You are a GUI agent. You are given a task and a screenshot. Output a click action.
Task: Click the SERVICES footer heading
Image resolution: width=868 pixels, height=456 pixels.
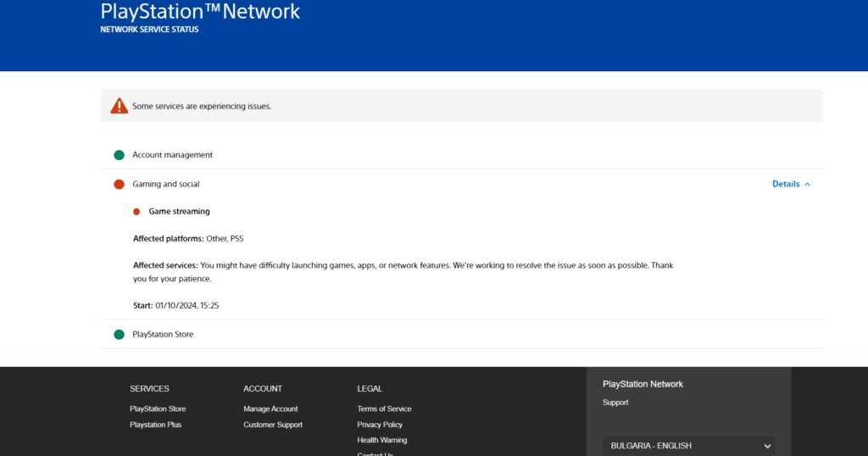149,389
